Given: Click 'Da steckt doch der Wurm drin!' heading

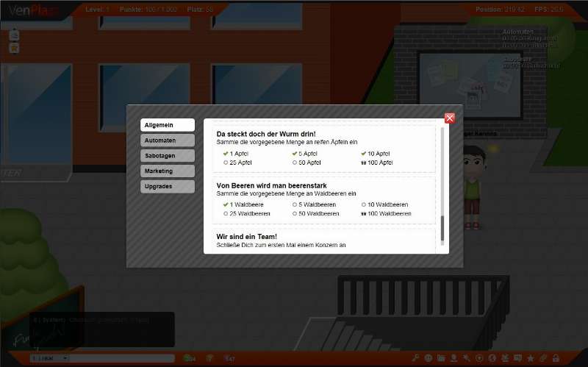Looking at the screenshot, I should 266,134.
